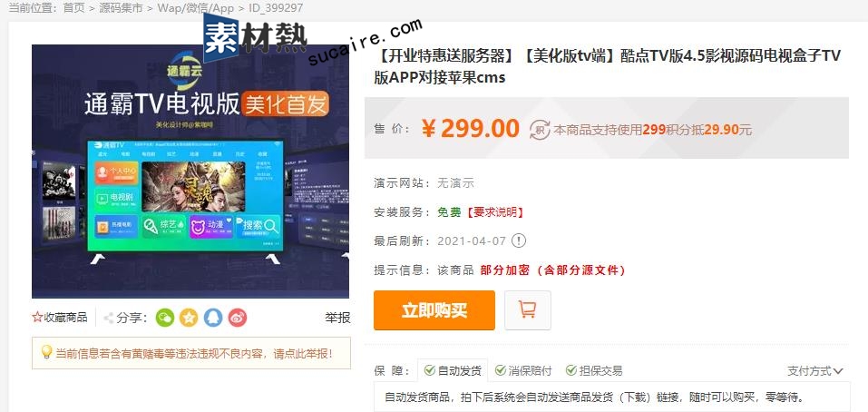Select the 担保交易 guarantee tab
The height and width of the screenshot is (412, 868).
pyautogui.click(x=594, y=370)
